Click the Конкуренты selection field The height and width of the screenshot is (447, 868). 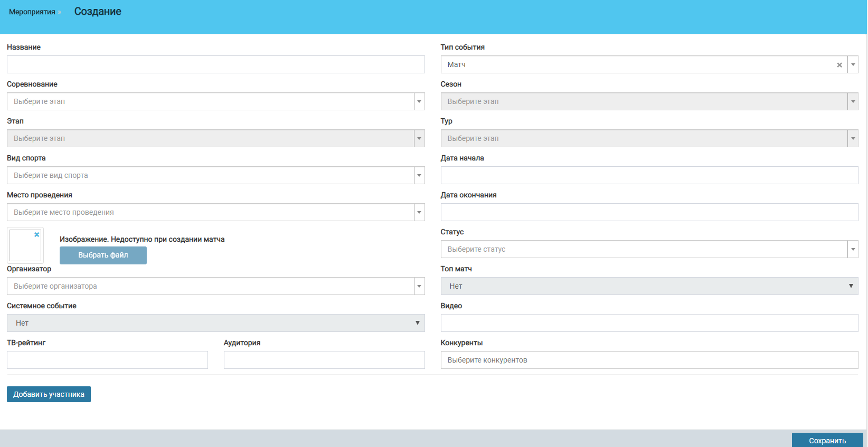click(x=649, y=360)
